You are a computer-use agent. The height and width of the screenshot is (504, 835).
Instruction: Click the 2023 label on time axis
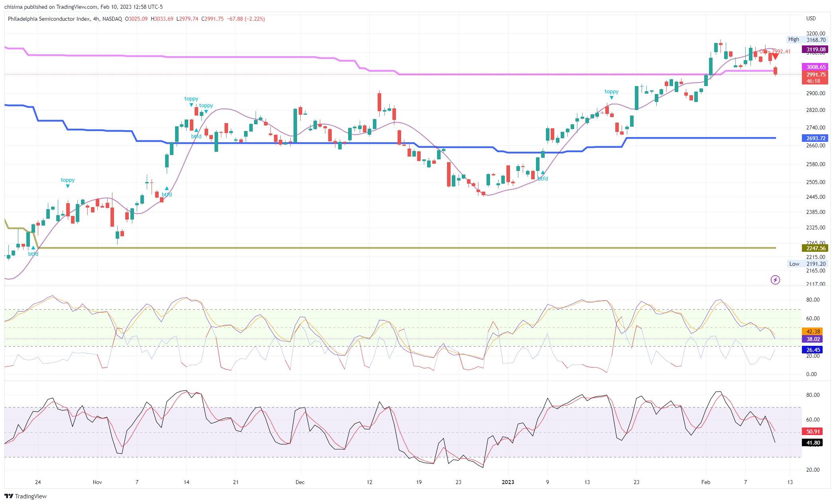(508, 482)
